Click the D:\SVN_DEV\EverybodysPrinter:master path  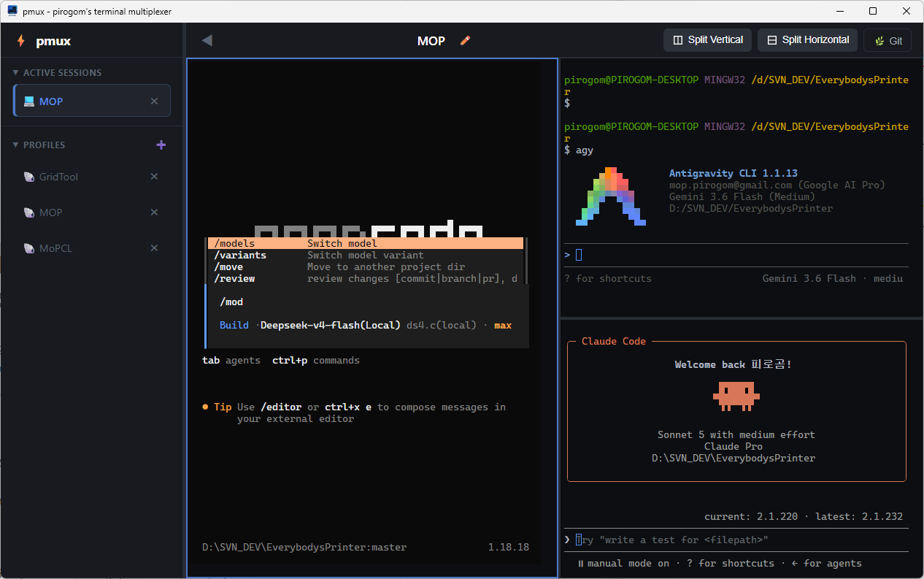click(x=304, y=547)
